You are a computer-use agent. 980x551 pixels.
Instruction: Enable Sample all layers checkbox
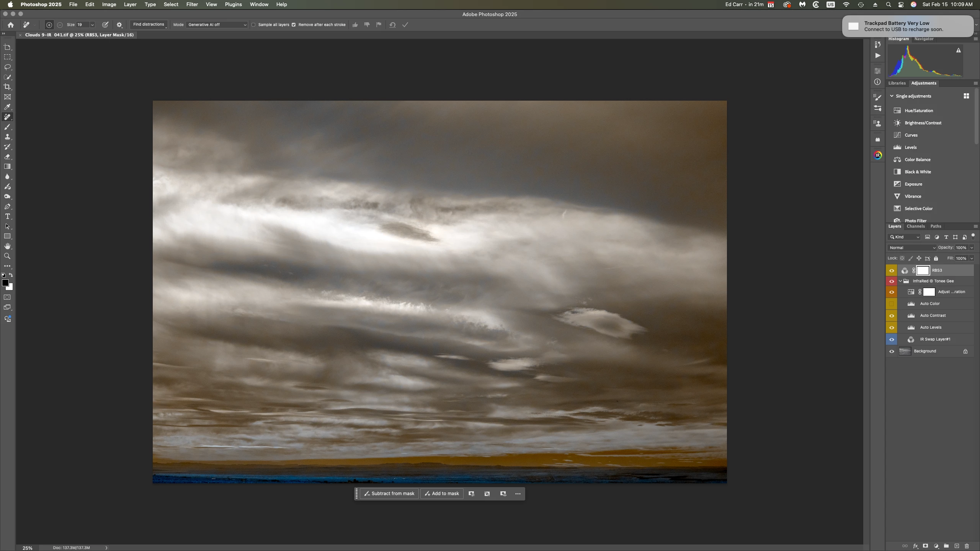click(x=253, y=25)
